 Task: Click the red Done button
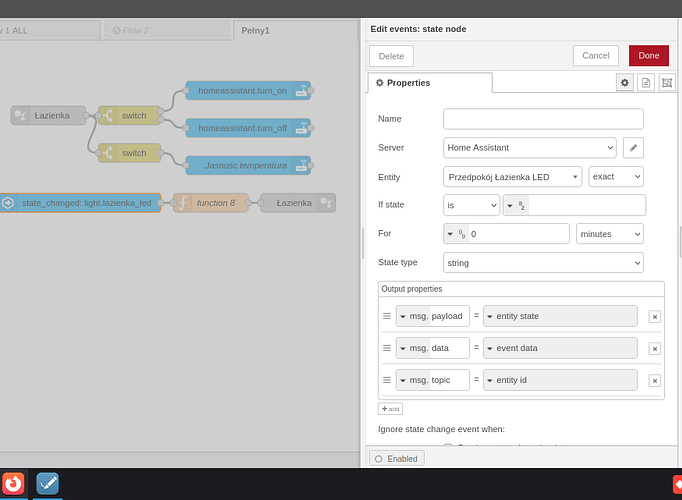pos(648,56)
